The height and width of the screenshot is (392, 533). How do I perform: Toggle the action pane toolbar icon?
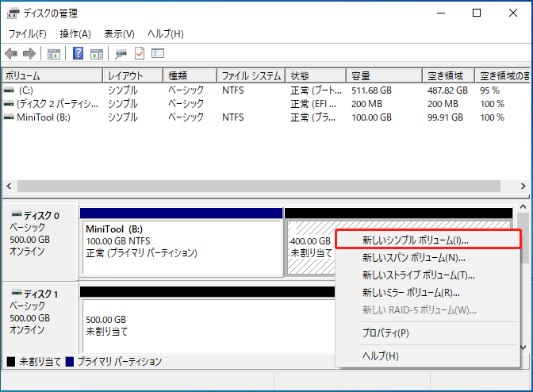[97, 54]
